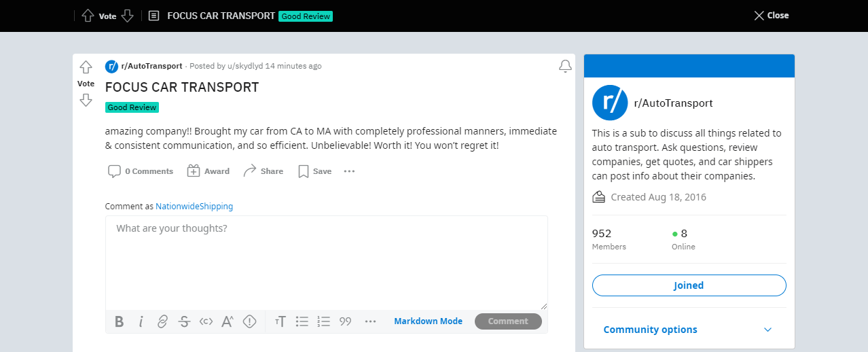This screenshot has height=352, width=868.
Task: Open the 0 Comments section
Action: [x=141, y=171]
